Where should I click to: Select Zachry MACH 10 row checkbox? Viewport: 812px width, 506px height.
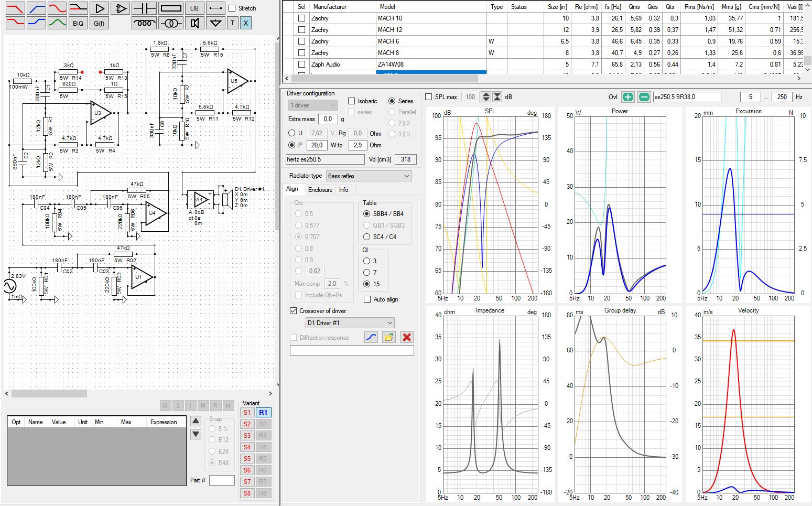[x=301, y=18]
